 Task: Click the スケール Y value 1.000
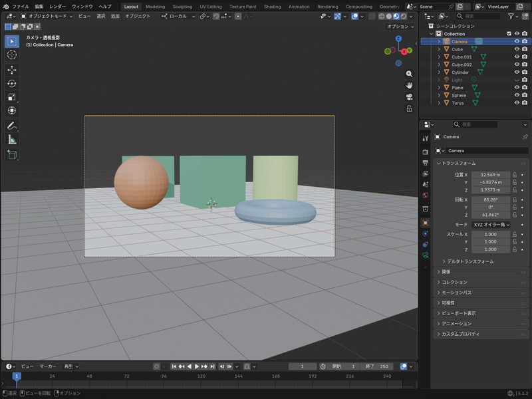pos(491,242)
